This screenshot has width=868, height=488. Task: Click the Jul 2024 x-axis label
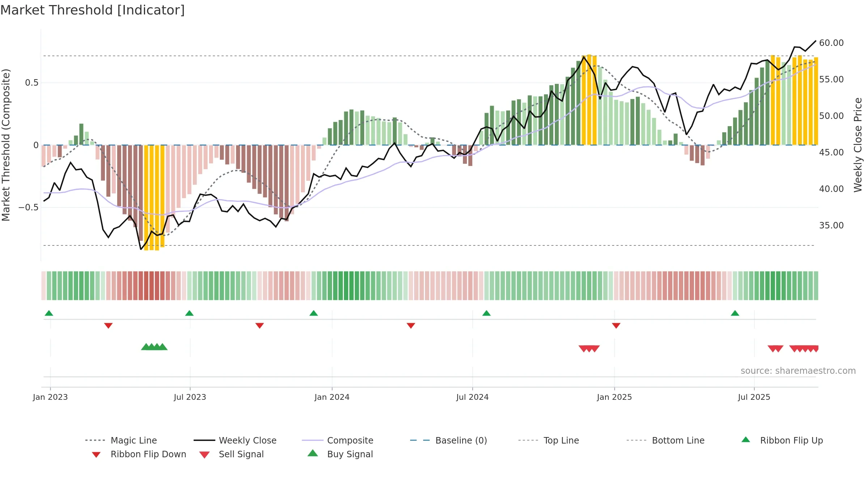[x=472, y=397]
